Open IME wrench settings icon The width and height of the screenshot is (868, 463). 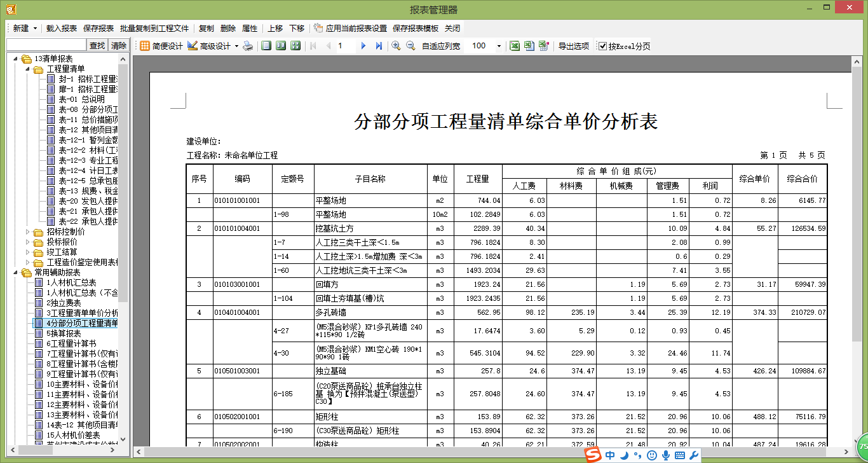pos(694,455)
